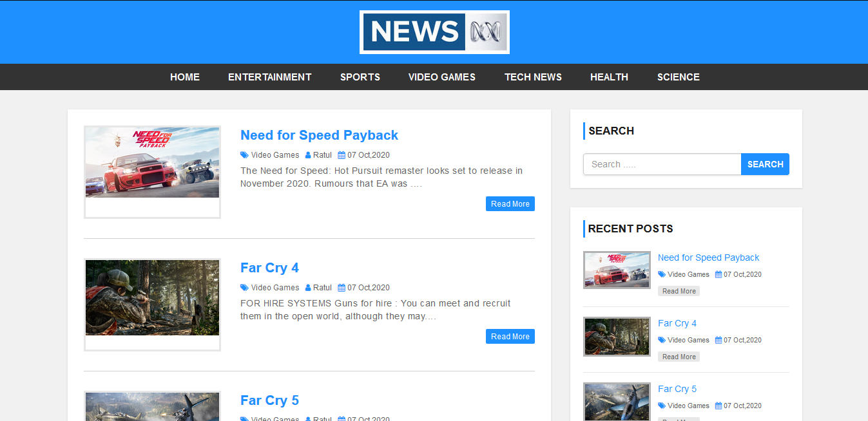Click Video Games category on Far Cry 4 article

point(275,288)
